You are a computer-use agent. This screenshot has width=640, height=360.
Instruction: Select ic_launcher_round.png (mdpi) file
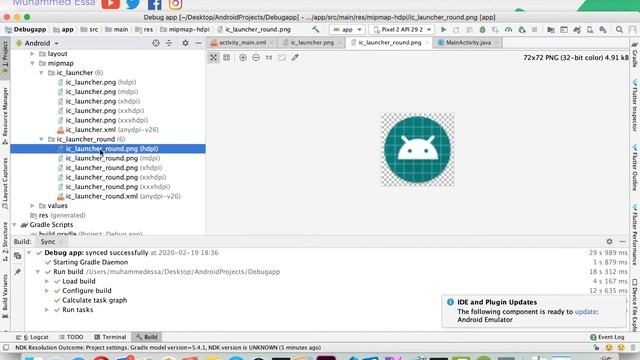pos(109,158)
